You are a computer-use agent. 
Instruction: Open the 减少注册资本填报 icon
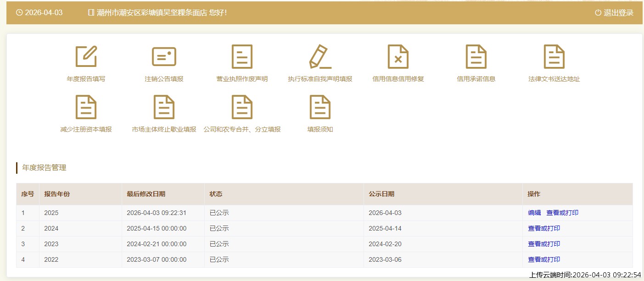(x=86, y=107)
